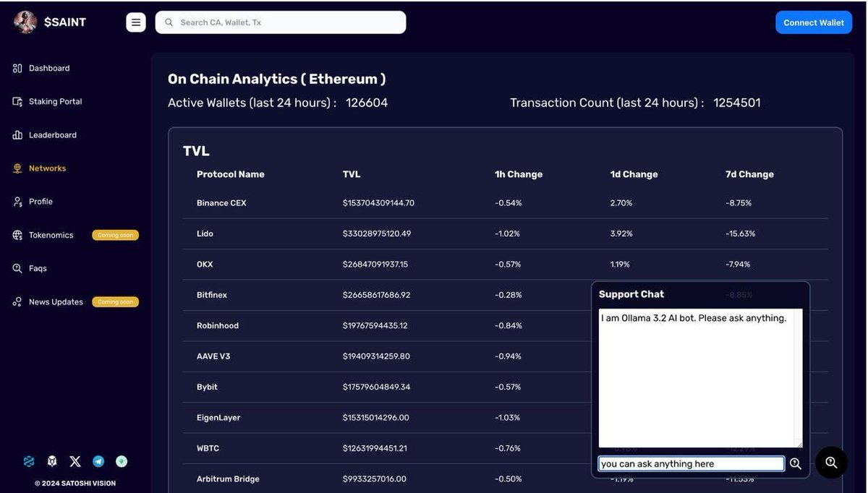Click Coming soon badge beside News Updates
Screen dimensions: 868x493
[115, 302]
